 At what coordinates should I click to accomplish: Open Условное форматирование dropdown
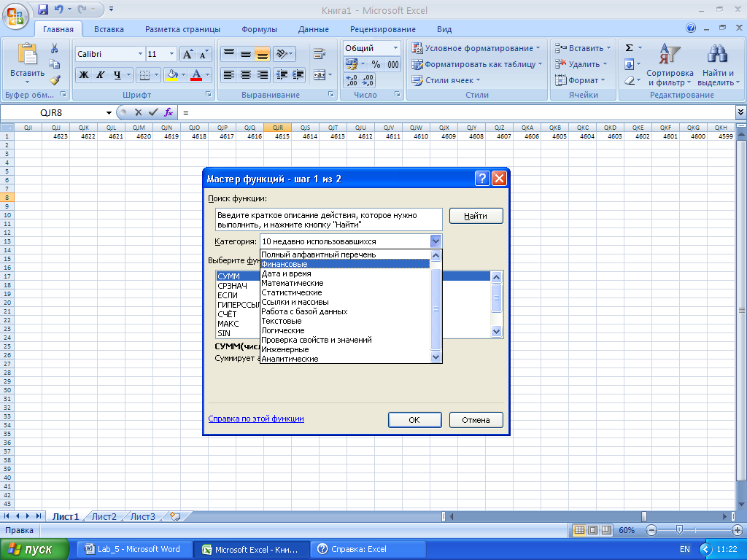click(476, 48)
